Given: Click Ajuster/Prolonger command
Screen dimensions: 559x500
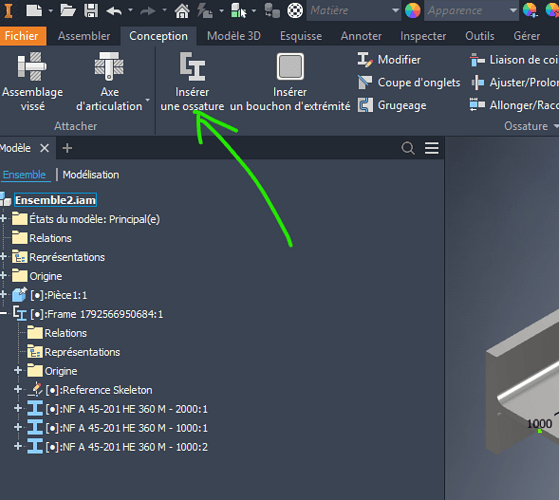Looking at the screenshot, I should (x=514, y=83).
